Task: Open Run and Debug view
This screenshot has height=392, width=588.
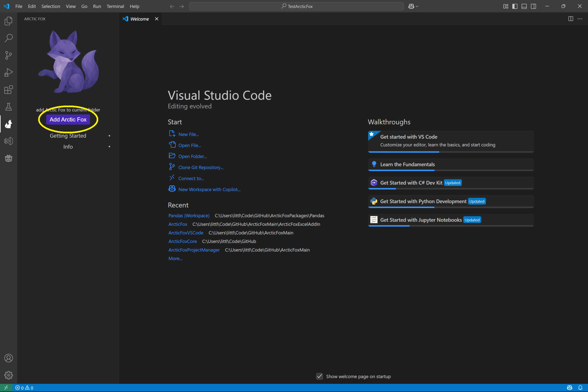Action: point(8,73)
